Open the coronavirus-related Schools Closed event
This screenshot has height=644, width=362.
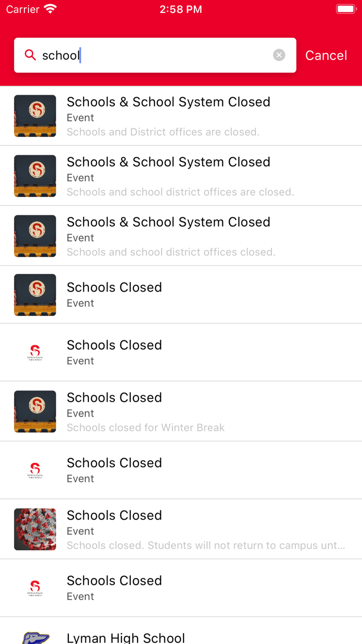[x=181, y=529]
